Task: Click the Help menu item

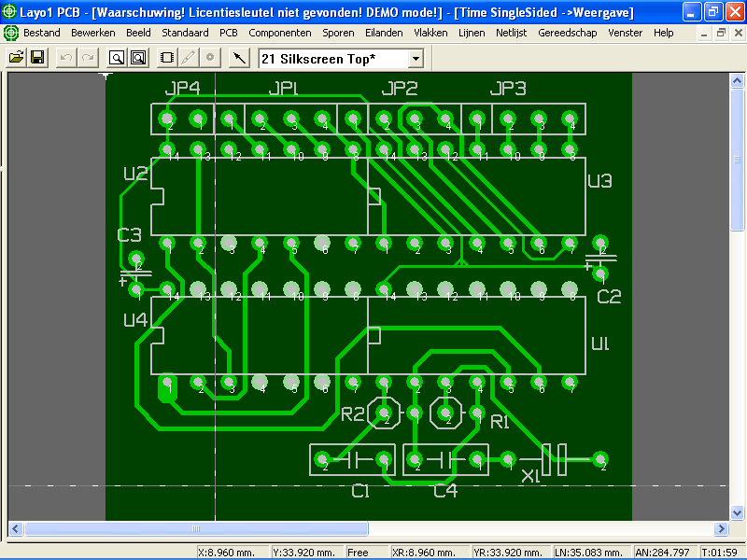Action: tap(664, 33)
